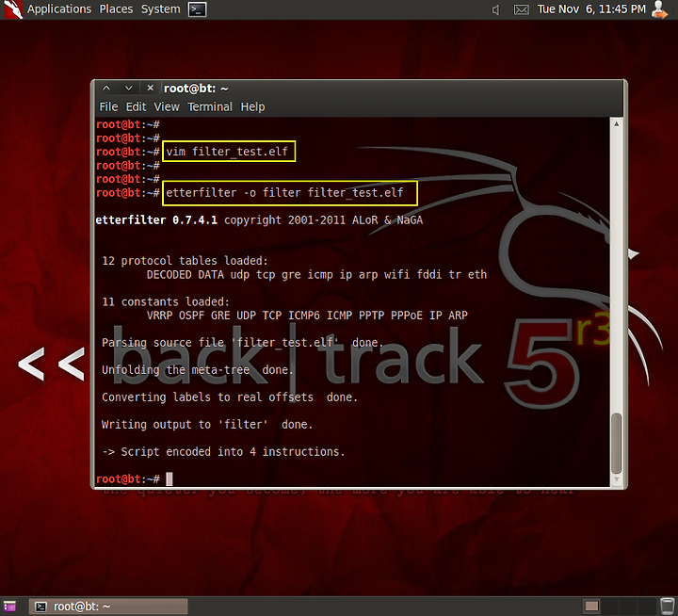
Task: Click the show desktop icon
Action: (9, 607)
